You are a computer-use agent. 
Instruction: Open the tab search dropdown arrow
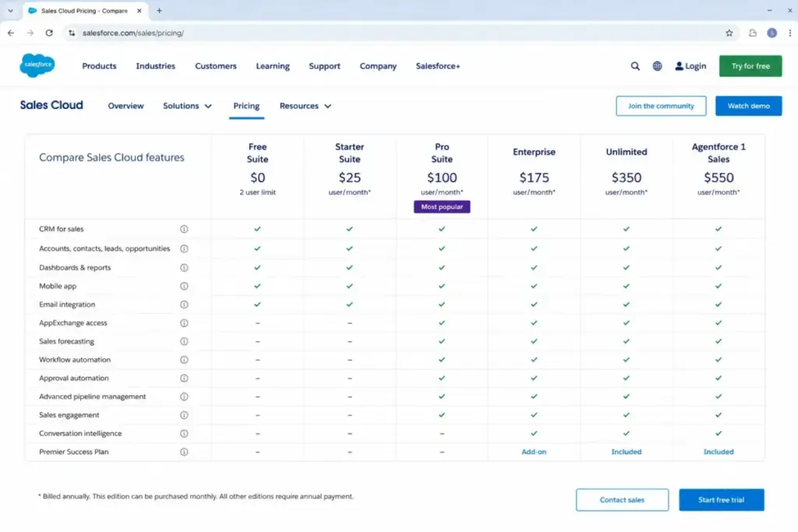(10, 11)
